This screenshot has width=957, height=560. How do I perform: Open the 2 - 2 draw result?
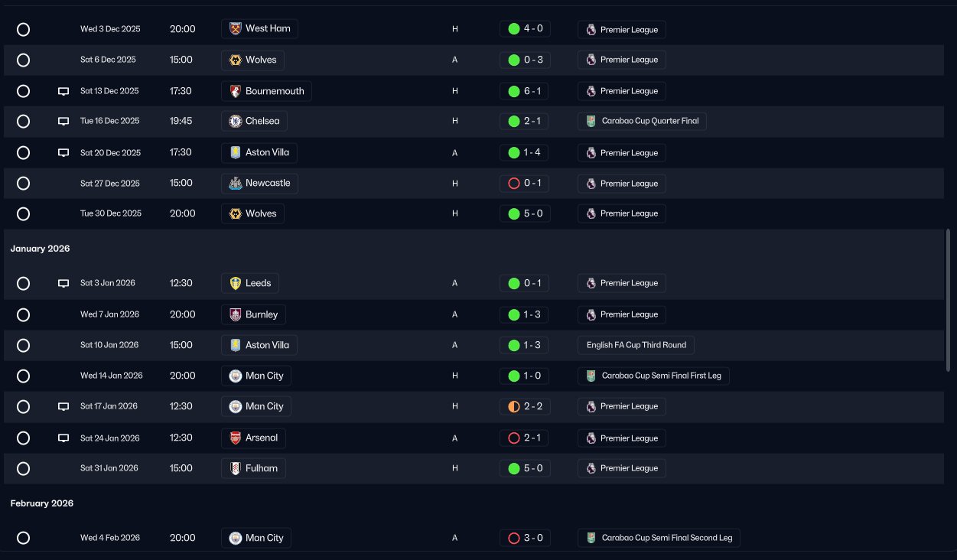[x=524, y=406]
